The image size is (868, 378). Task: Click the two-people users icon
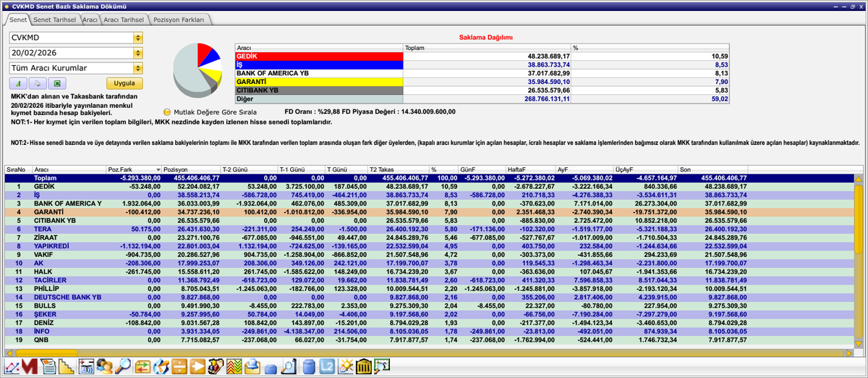point(105,367)
